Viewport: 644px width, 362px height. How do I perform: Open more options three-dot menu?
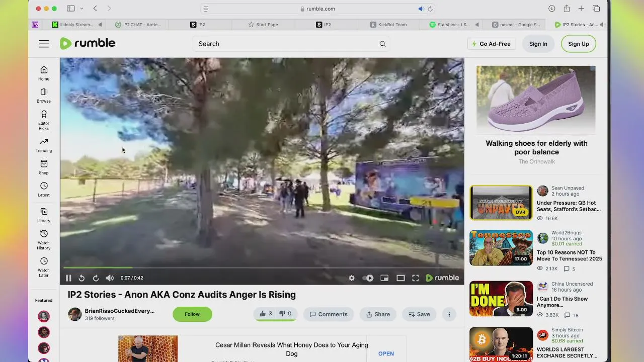449,314
